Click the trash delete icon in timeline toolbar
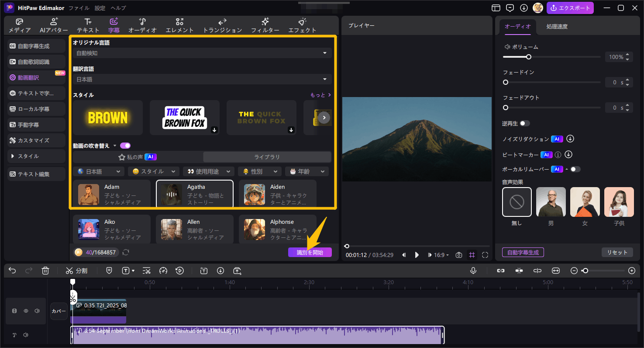The height and width of the screenshot is (348, 644). (45, 271)
